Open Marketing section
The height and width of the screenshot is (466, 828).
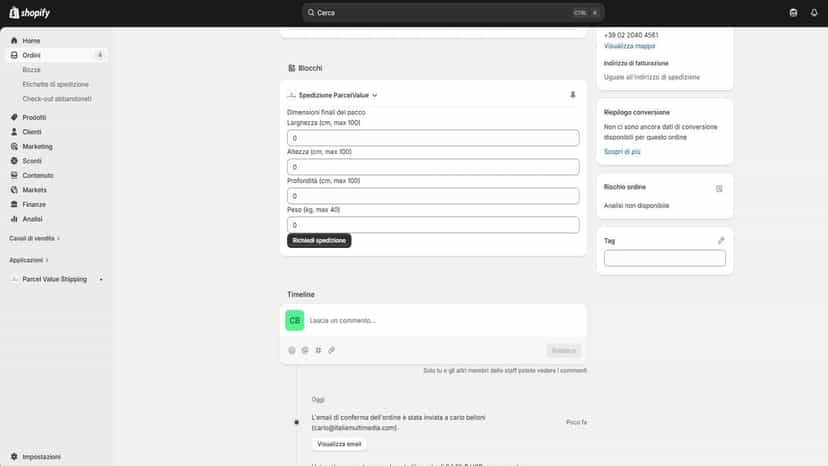point(37,146)
